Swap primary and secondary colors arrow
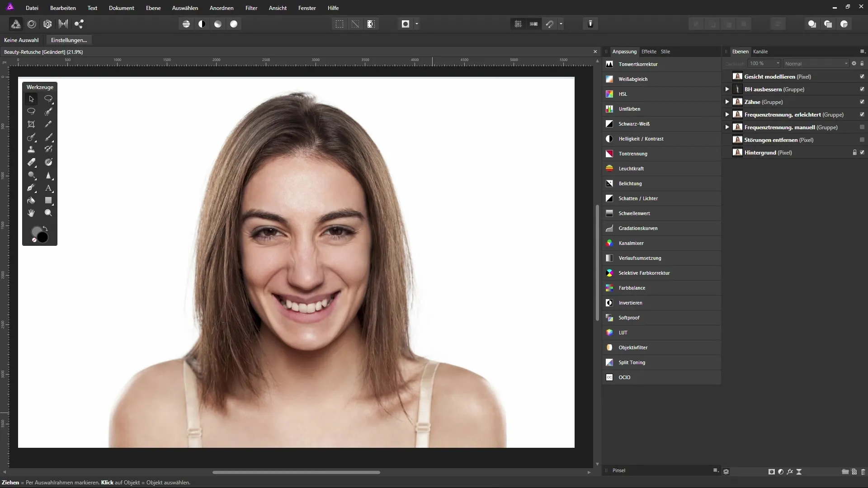Viewport: 868px width, 488px height. [x=45, y=229]
